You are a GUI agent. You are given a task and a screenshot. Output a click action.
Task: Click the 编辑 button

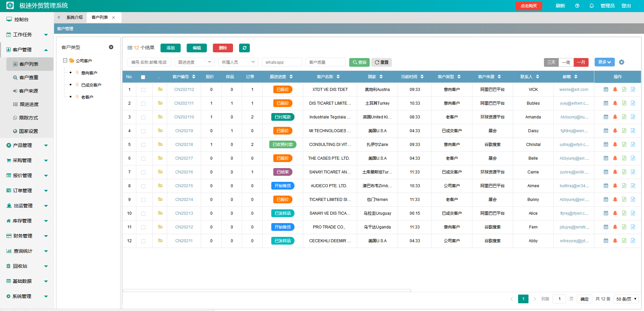(197, 48)
